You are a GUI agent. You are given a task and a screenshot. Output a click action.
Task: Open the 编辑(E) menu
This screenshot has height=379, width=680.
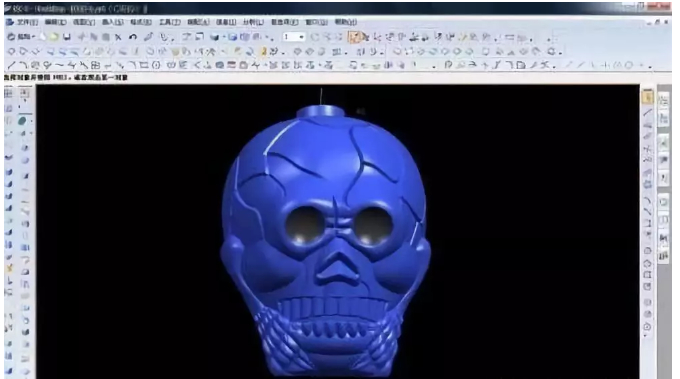(x=56, y=22)
